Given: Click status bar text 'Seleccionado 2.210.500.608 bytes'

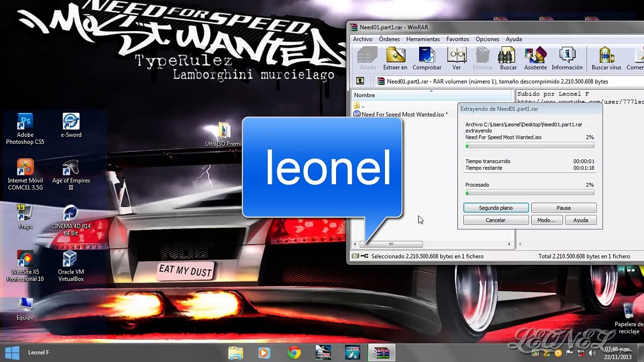Looking at the screenshot, I should point(427,256).
